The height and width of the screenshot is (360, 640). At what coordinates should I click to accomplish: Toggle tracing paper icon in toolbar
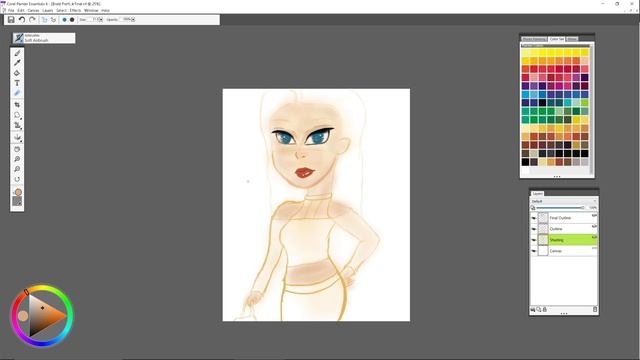point(44,20)
